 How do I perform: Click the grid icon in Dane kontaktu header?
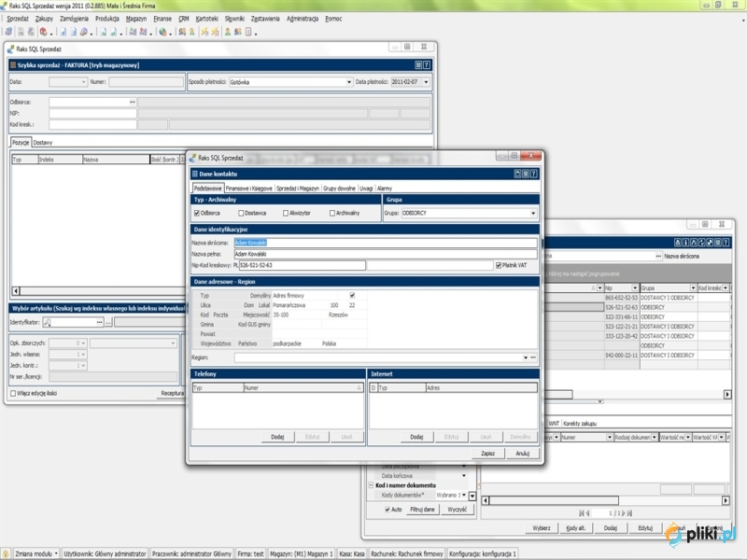click(526, 174)
